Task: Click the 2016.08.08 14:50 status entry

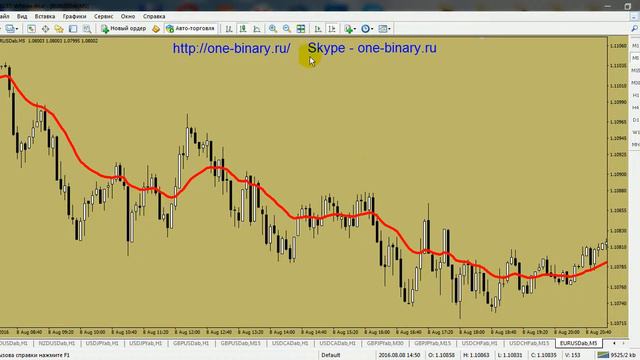Action: [x=399, y=355]
